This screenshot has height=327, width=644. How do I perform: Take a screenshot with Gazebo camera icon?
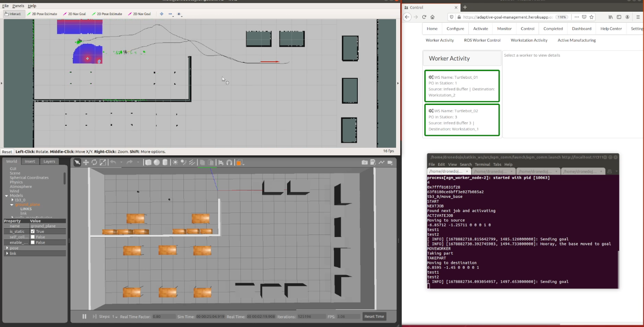[364, 162]
